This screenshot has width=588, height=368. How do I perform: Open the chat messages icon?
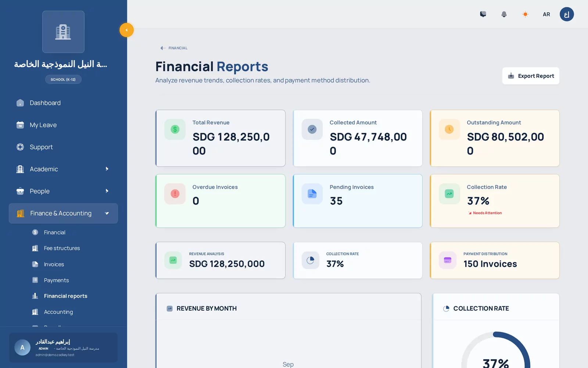coord(483,14)
